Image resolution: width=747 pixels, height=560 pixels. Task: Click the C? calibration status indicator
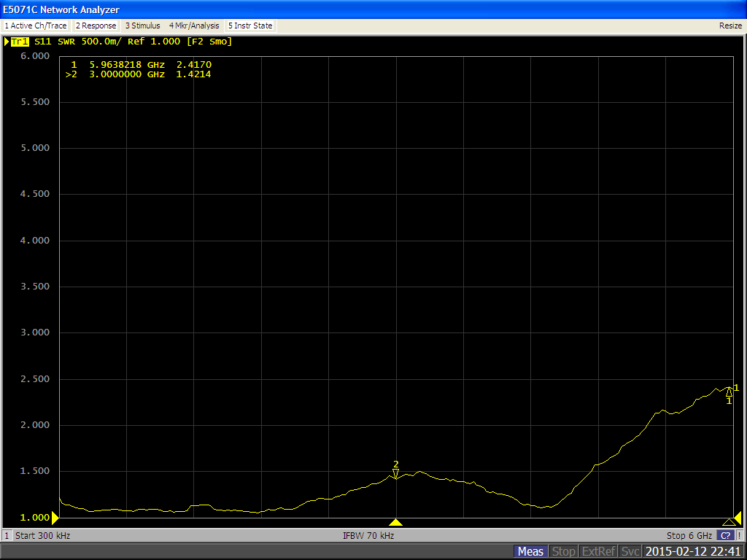point(727,535)
